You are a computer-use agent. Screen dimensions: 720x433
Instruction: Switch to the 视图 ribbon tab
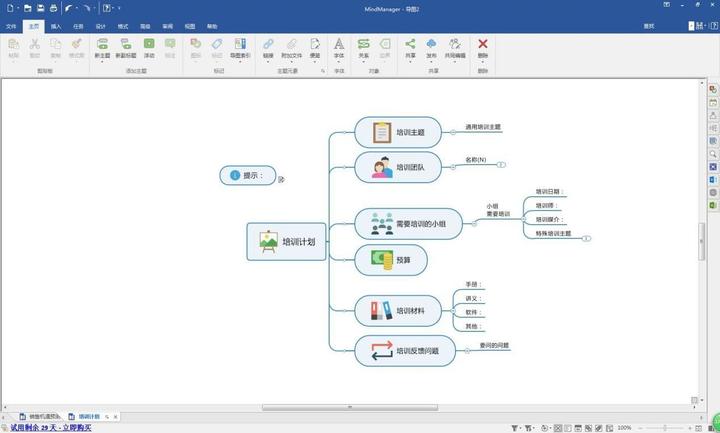click(x=190, y=27)
